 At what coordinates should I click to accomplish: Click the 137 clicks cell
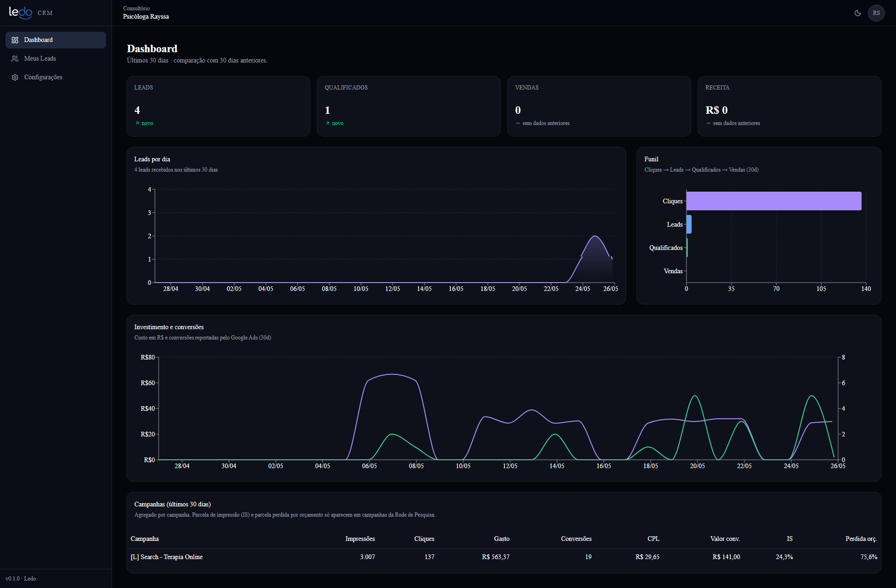429,557
